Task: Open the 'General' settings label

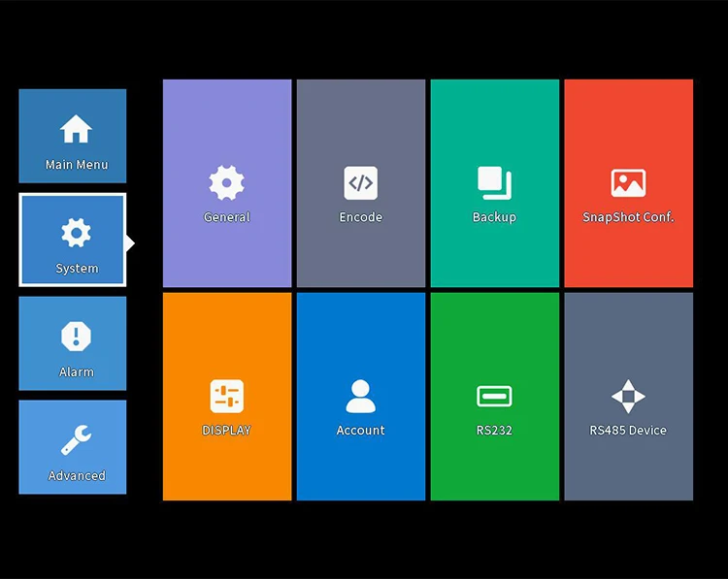Action: (x=226, y=217)
